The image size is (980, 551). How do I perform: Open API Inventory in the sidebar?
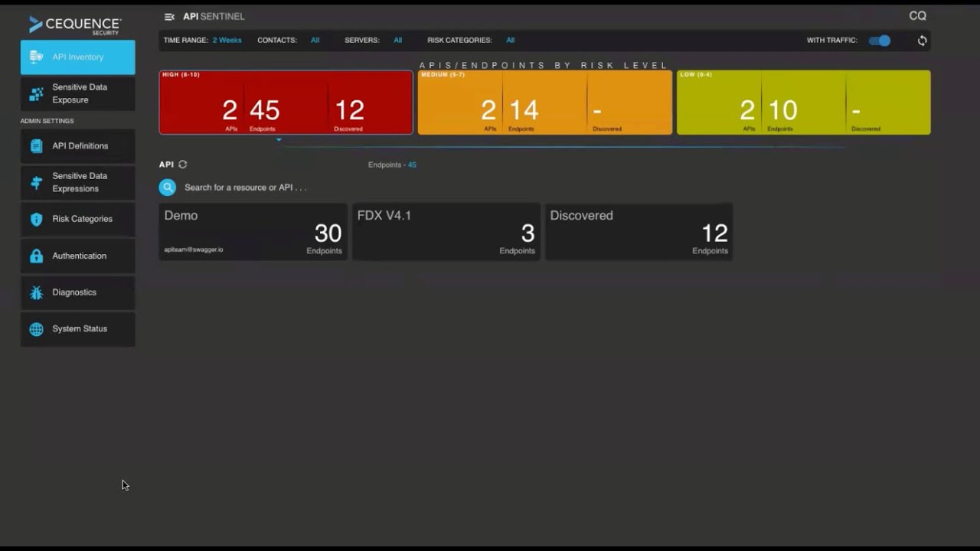78,57
